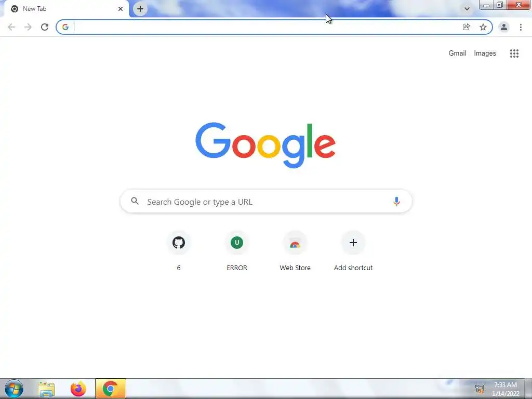Screen dimensions: 532x399
Task: Open Images link
Action: coord(485,54)
